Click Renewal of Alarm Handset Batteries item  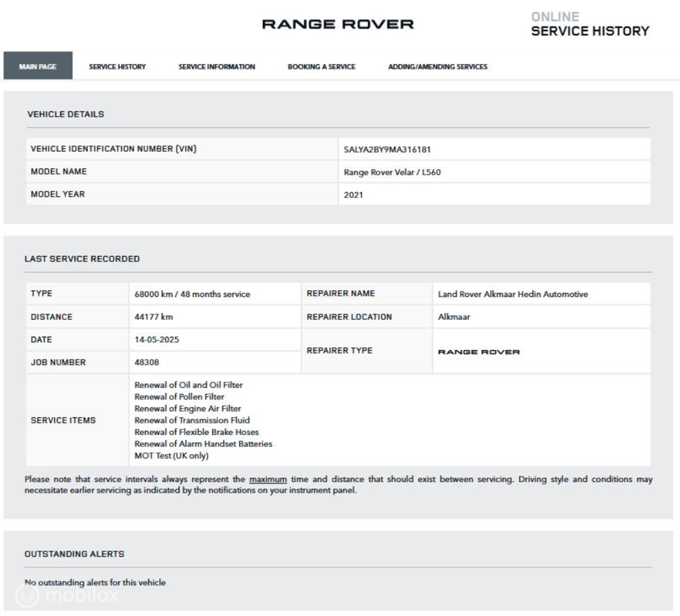(204, 444)
